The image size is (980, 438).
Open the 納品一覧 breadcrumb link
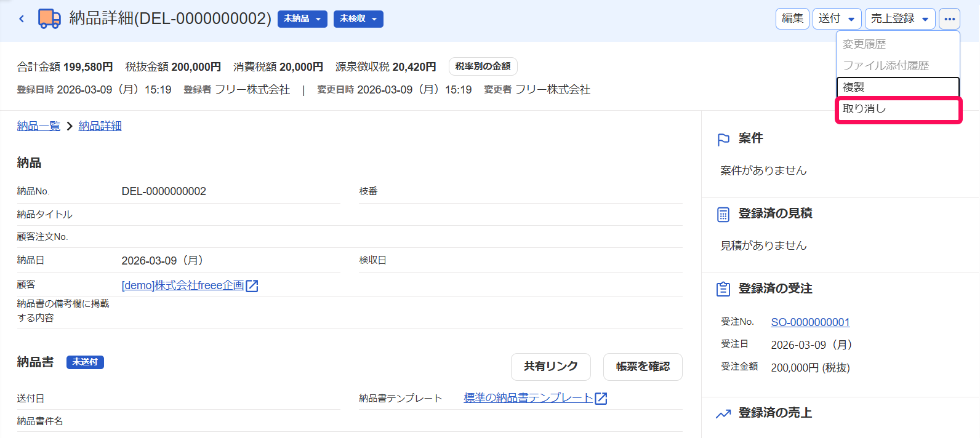click(39, 126)
